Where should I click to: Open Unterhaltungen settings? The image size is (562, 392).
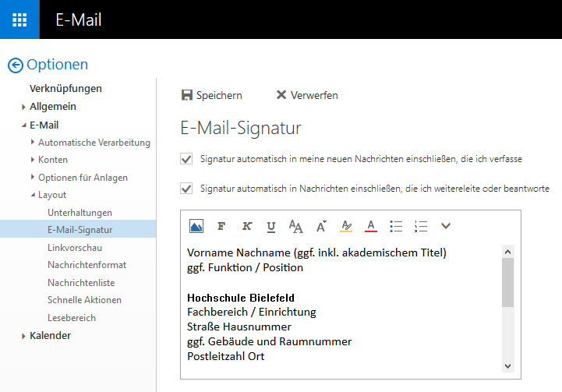pyautogui.click(x=80, y=213)
